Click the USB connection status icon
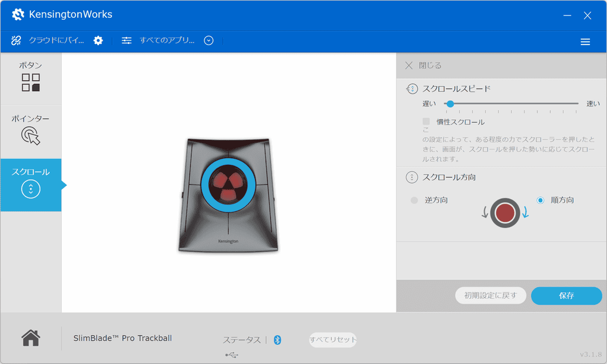Viewport: 607px width, 364px height. coord(232,355)
